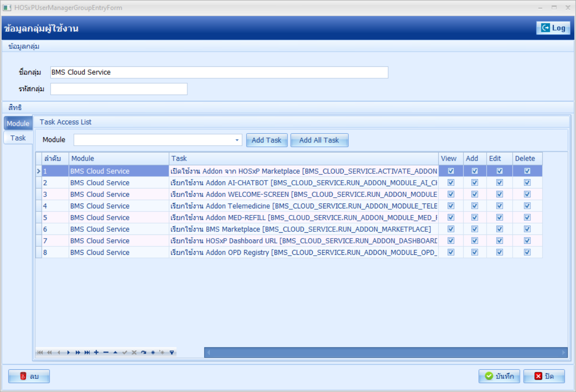
Task: Select the Telemedicine task cell
Action: pyautogui.click(x=304, y=206)
